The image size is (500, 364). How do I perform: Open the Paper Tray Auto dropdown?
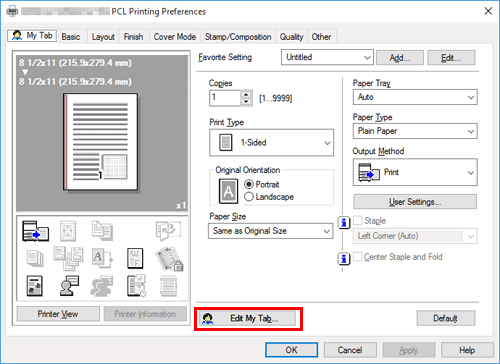415,97
